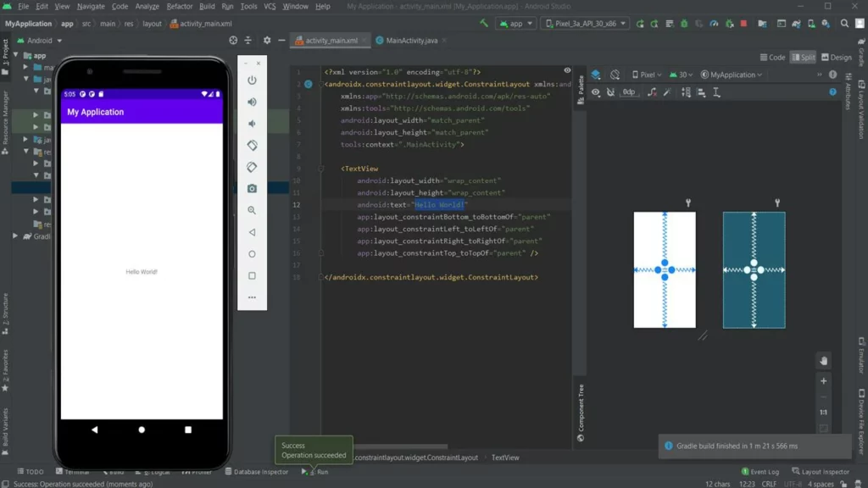This screenshot has height=488, width=868.
Task: Click the hammer Make Project icon
Action: click(484, 24)
